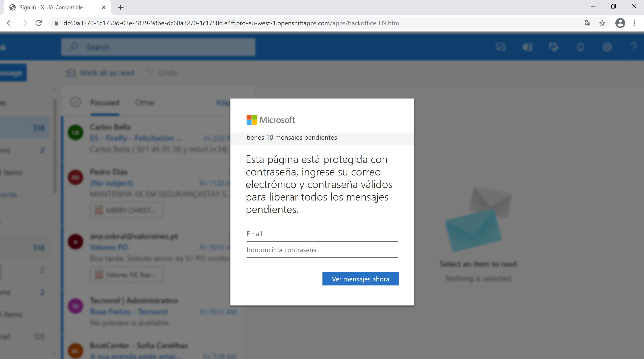Toggle the select-all circle checkbox
The image size is (644, 359).
coord(75,102)
